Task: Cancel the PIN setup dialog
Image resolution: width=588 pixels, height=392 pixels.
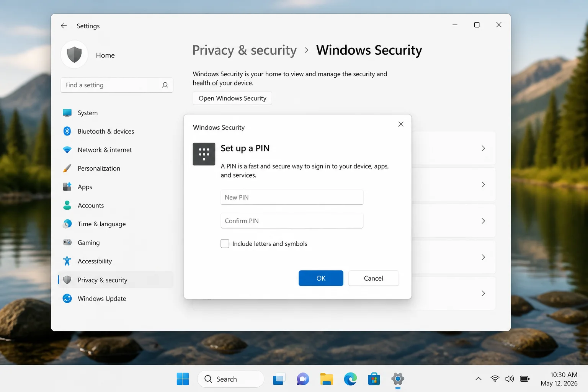Action: coord(373,278)
